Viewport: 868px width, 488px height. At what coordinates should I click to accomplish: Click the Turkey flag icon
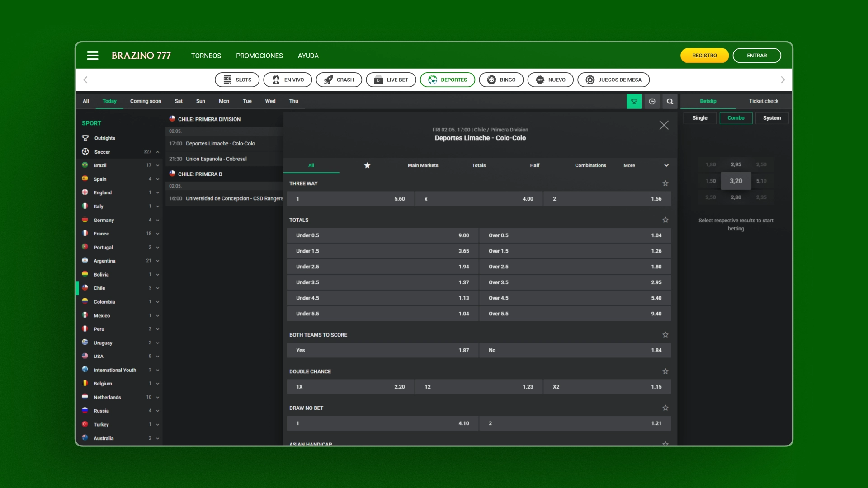tap(85, 424)
